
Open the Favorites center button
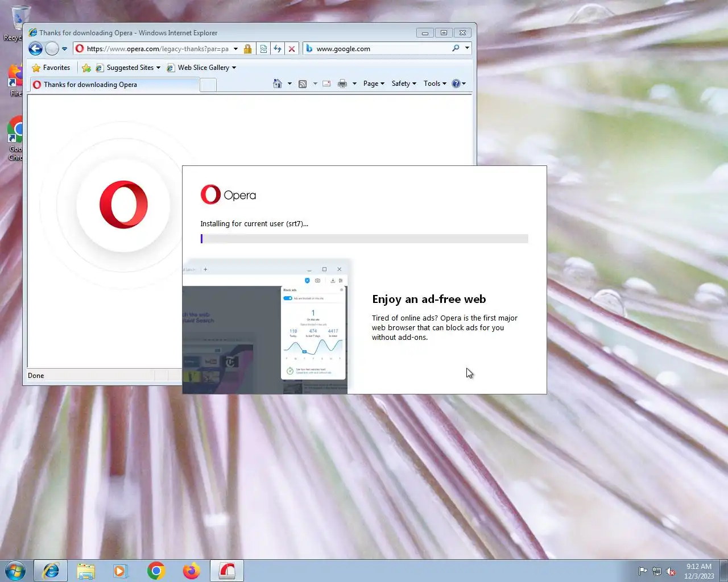51,68
